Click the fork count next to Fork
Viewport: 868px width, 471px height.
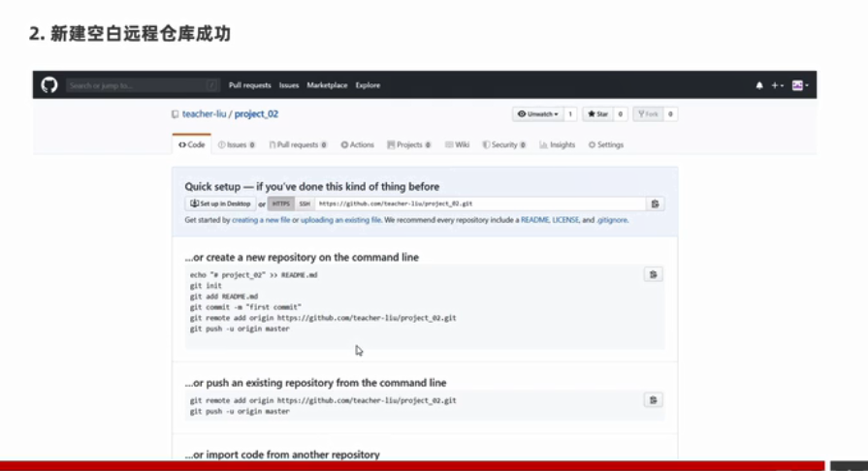click(x=670, y=114)
